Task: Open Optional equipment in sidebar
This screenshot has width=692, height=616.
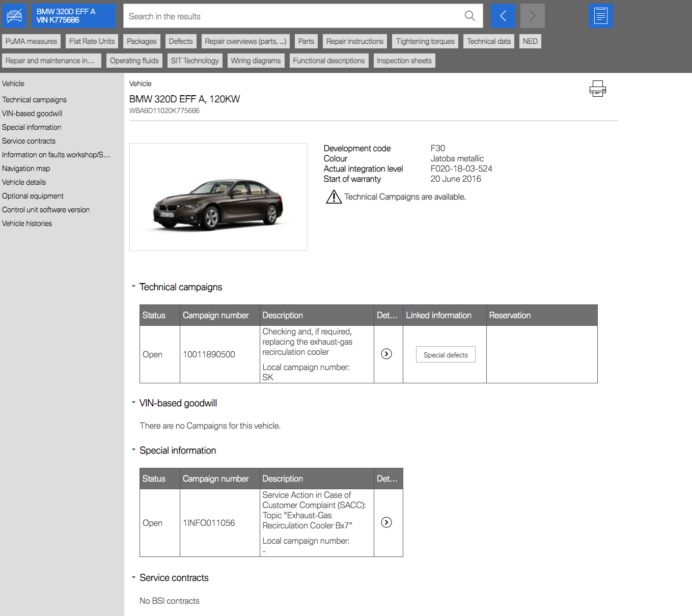Action: 33,196
